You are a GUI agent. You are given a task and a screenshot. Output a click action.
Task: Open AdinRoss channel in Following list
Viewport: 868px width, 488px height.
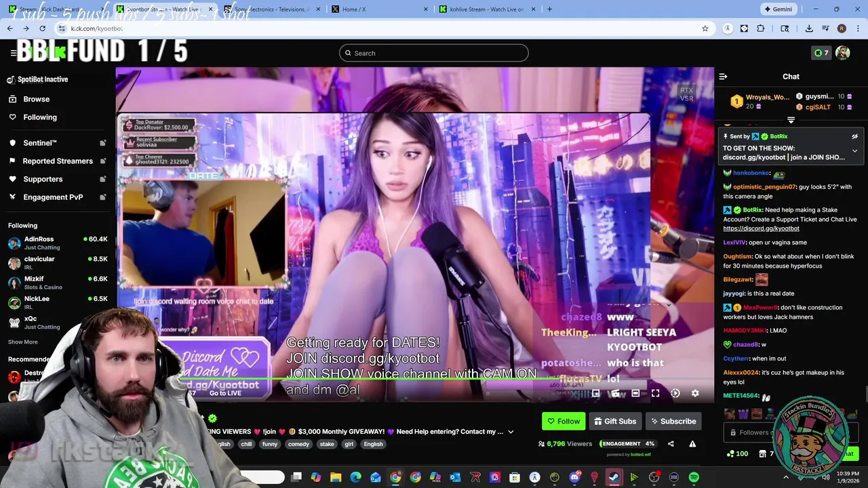pos(58,243)
